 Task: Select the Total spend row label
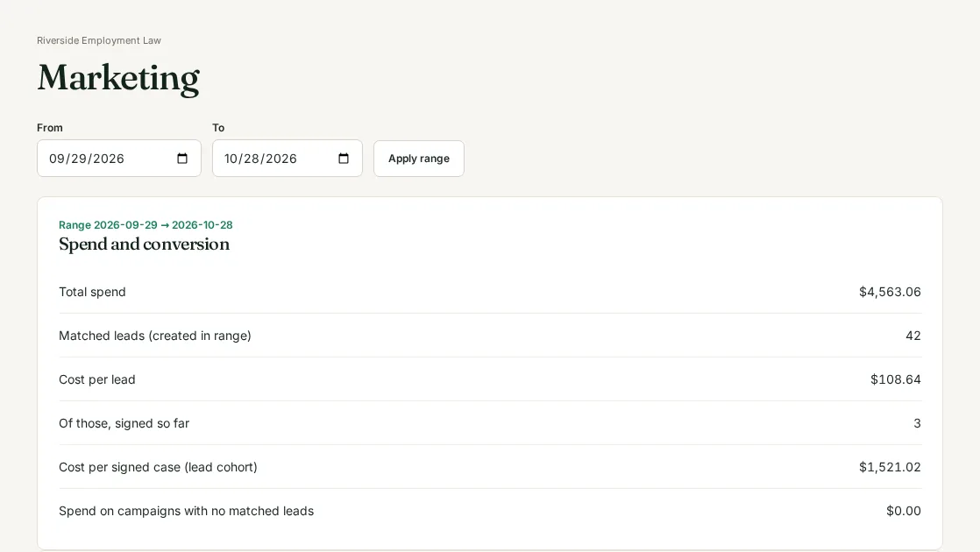tap(92, 293)
